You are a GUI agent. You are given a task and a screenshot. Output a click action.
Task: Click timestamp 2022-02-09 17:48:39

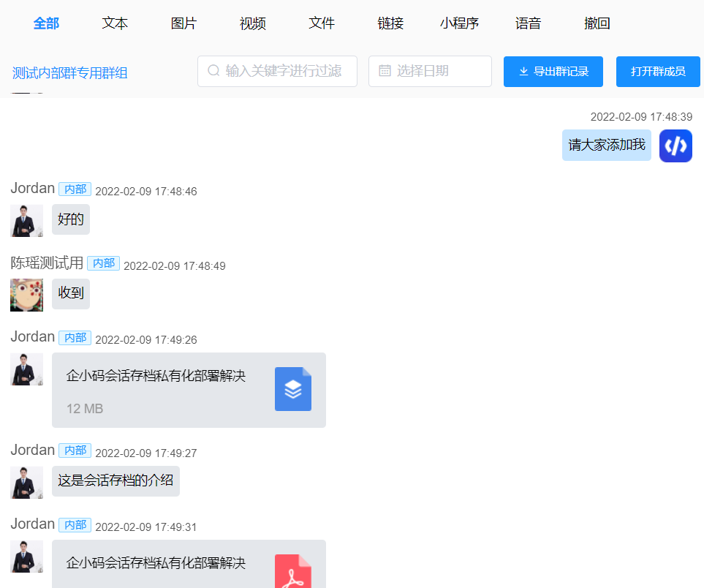point(641,117)
